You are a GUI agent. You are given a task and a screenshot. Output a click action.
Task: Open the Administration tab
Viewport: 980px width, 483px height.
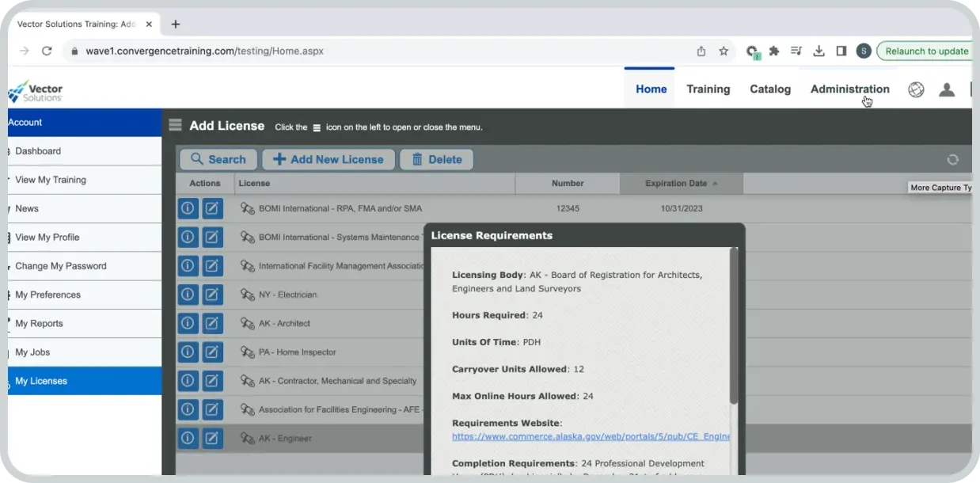(849, 89)
